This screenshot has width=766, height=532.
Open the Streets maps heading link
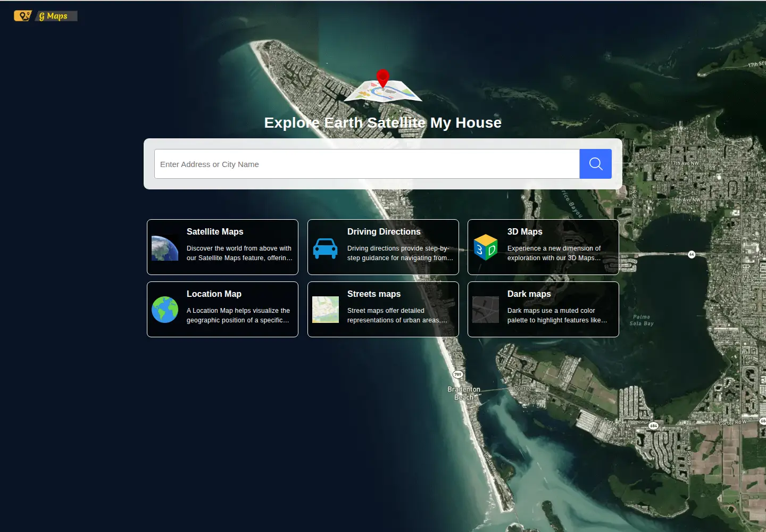click(x=374, y=294)
